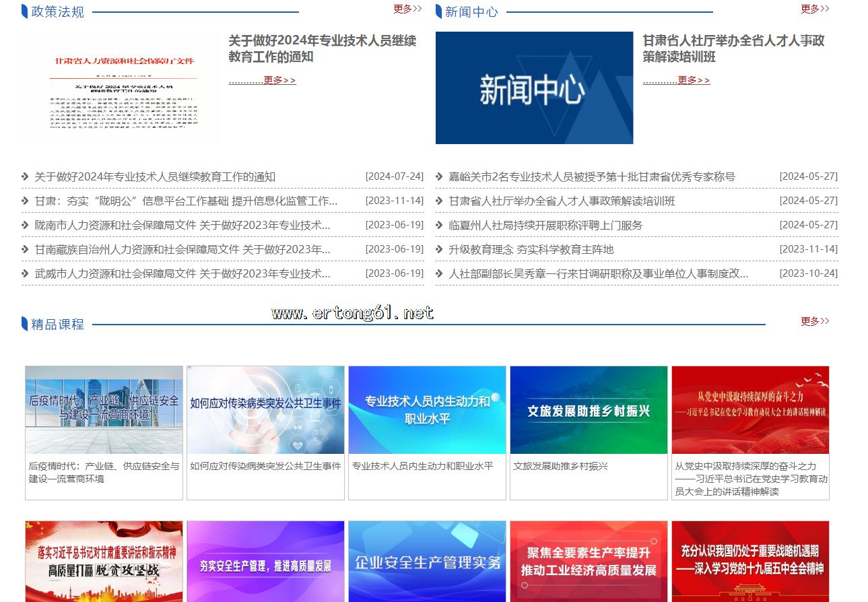Select course thumbnail 如何应对传染病类突发公共卫生事件
The height and width of the screenshot is (602, 868).
[x=265, y=410]
